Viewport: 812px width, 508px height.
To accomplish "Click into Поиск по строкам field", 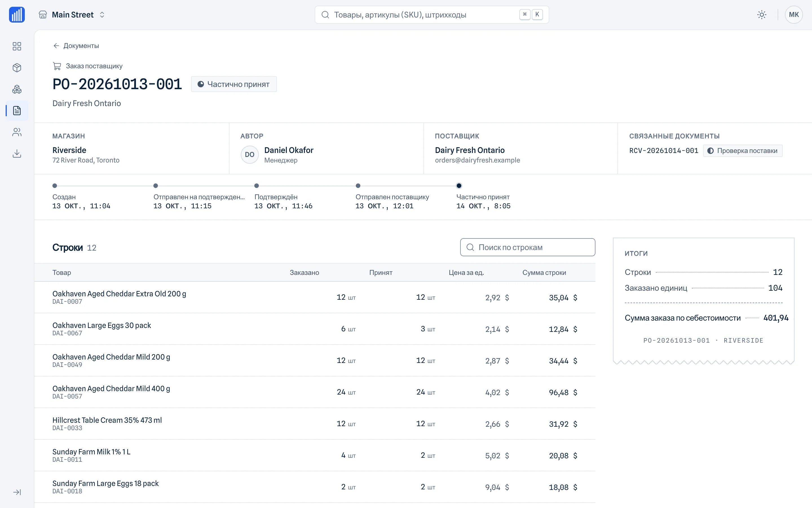I will coord(528,247).
